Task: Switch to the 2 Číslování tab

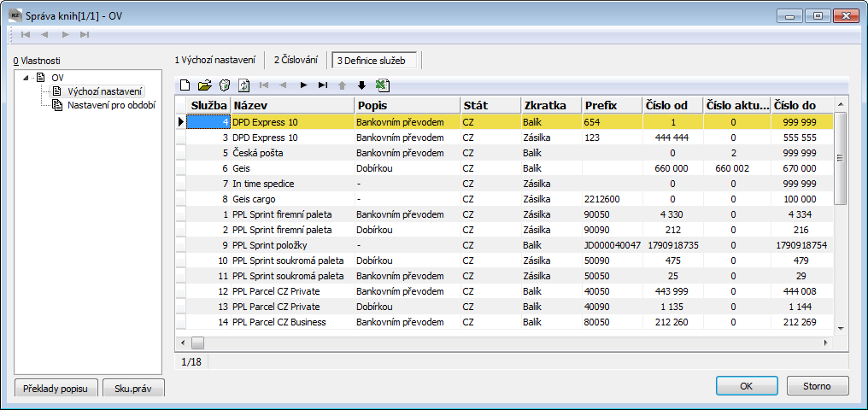Action: pyautogui.click(x=296, y=60)
